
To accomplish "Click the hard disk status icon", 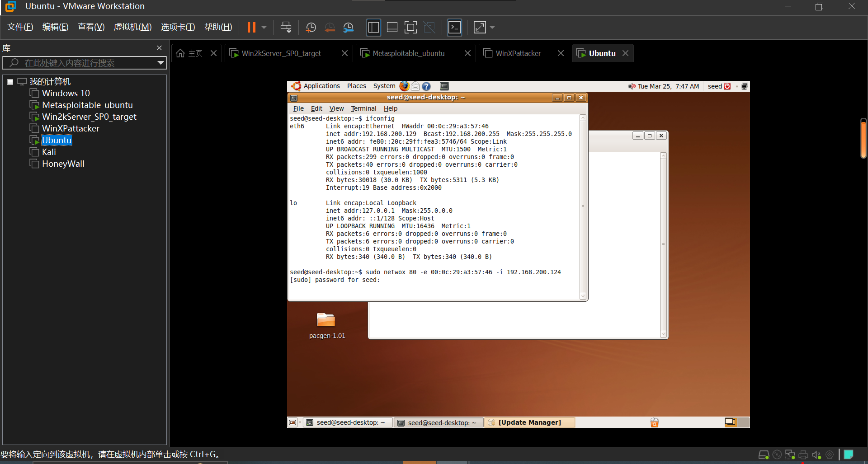I will coord(764,455).
